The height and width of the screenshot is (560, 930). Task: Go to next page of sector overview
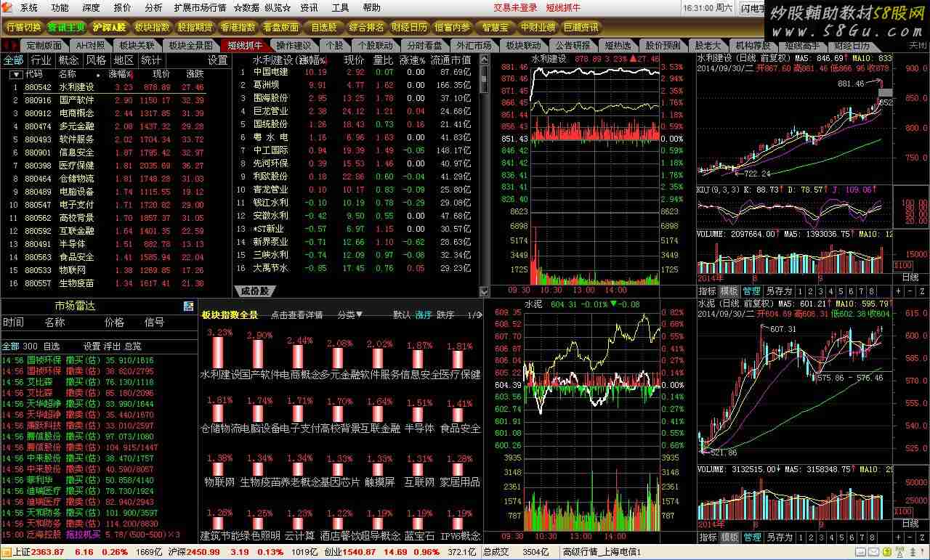pos(480,315)
